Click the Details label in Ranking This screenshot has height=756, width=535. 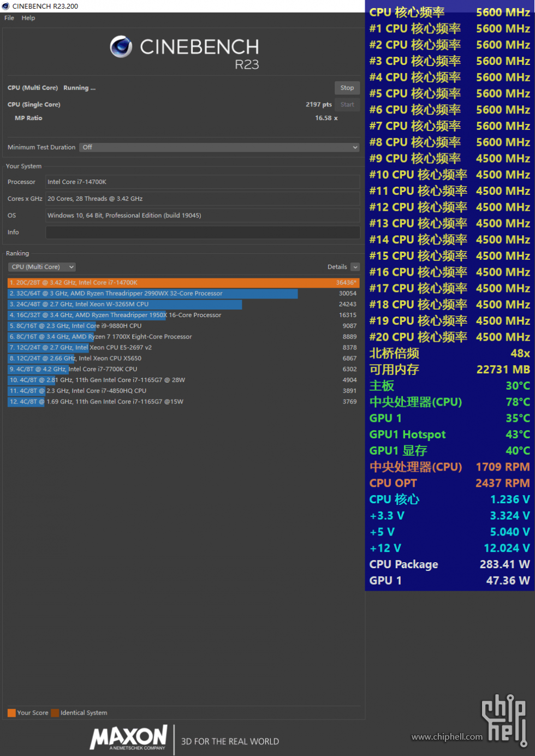(x=337, y=267)
